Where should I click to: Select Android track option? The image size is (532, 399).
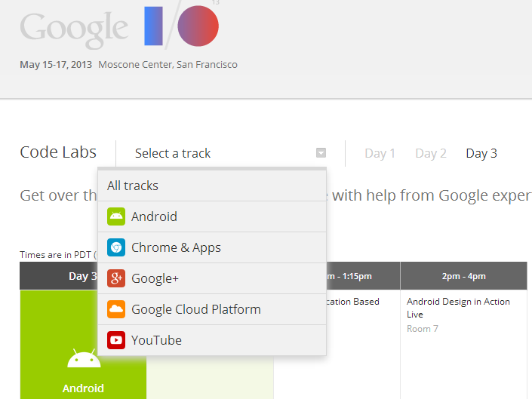point(154,216)
